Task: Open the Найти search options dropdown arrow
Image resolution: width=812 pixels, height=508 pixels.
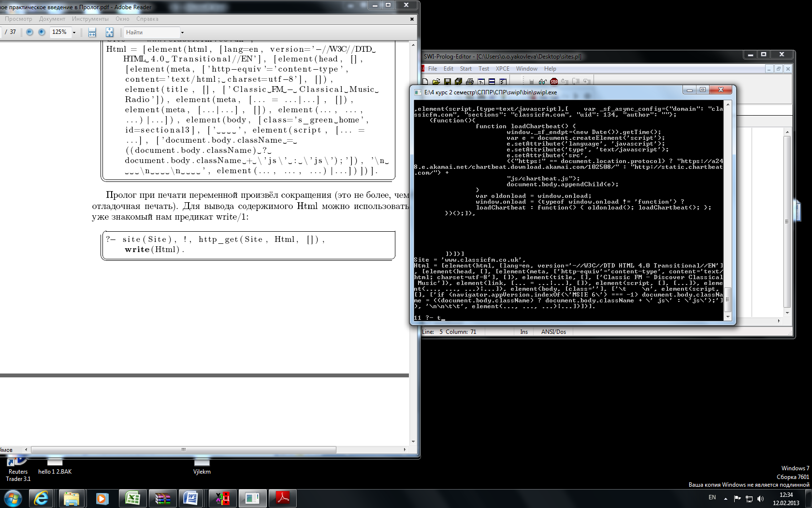Action: [182, 32]
